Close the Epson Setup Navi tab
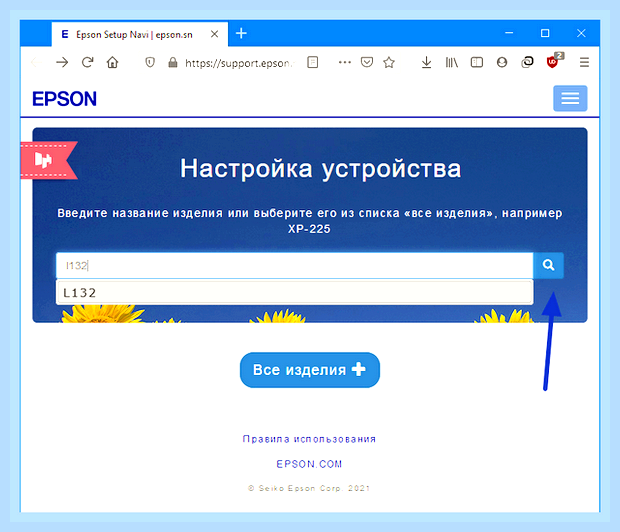 (x=214, y=34)
